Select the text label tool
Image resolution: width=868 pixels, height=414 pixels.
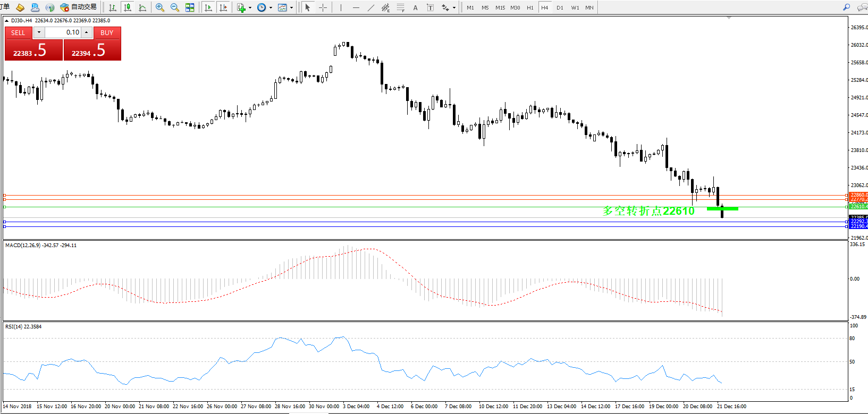(416, 7)
